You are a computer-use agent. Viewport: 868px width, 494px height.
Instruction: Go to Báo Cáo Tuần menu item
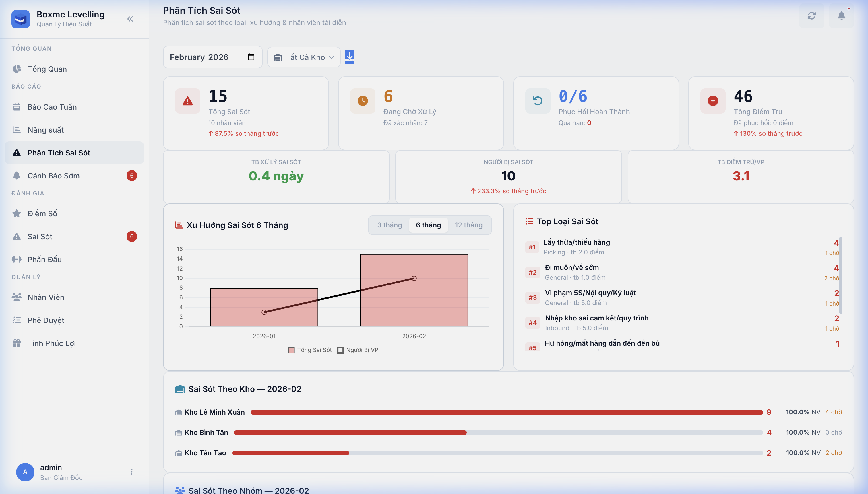coord(52,107)
